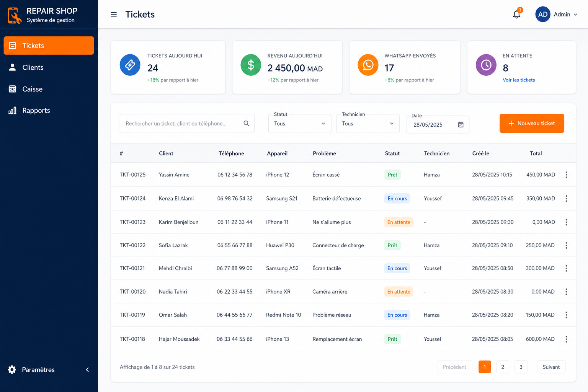Click the green dollar revenue icon
The image size is (588, 392).
pos(251,65)
